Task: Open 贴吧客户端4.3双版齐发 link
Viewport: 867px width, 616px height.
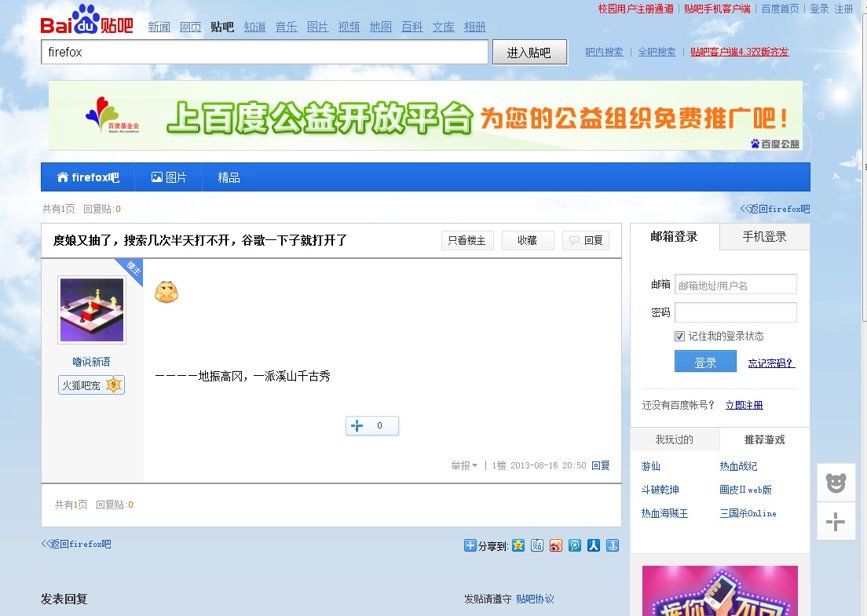Action: pos(739,52)
